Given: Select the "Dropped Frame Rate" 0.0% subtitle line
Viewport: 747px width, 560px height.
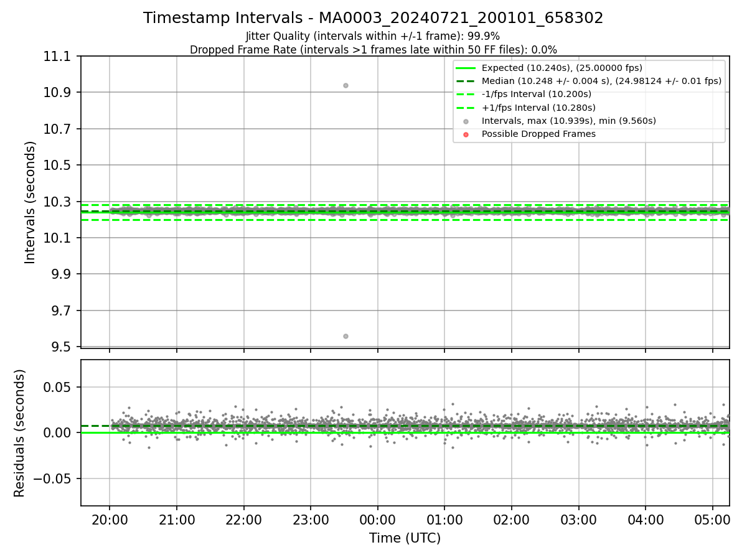Looking at the screenshot, I should (x=373, y=50).
